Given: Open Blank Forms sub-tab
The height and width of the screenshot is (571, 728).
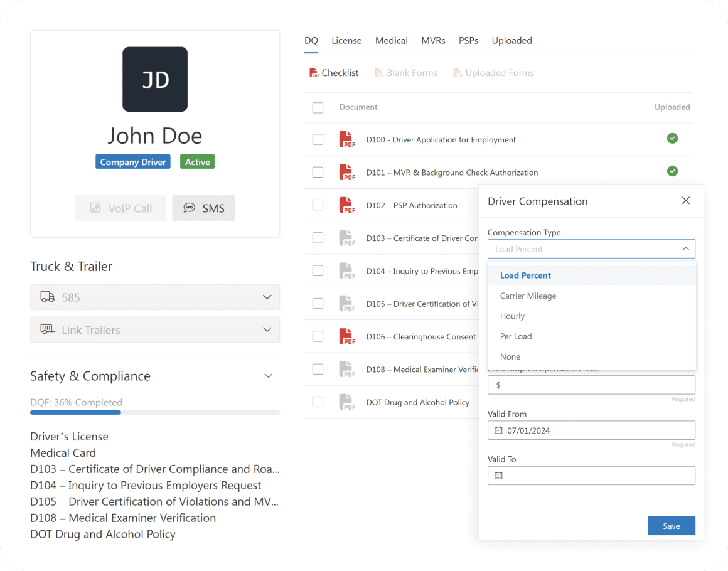Looking at the screenshot, I should (406, 73).
